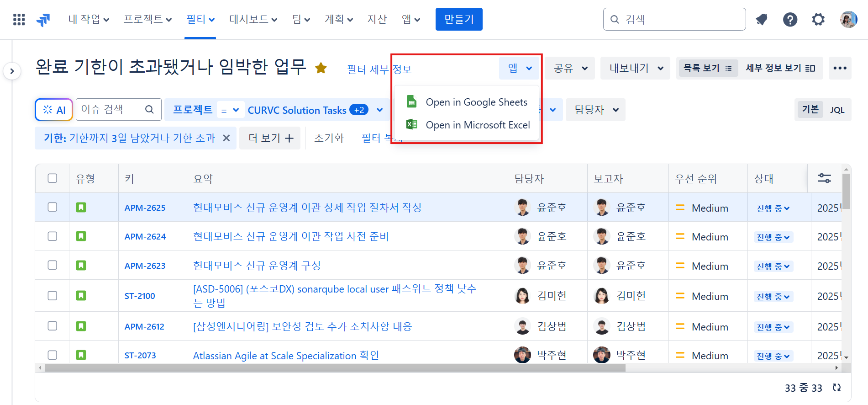Expand the 공유 dropdown
The image size is (868, 405).
pos(570,68)
